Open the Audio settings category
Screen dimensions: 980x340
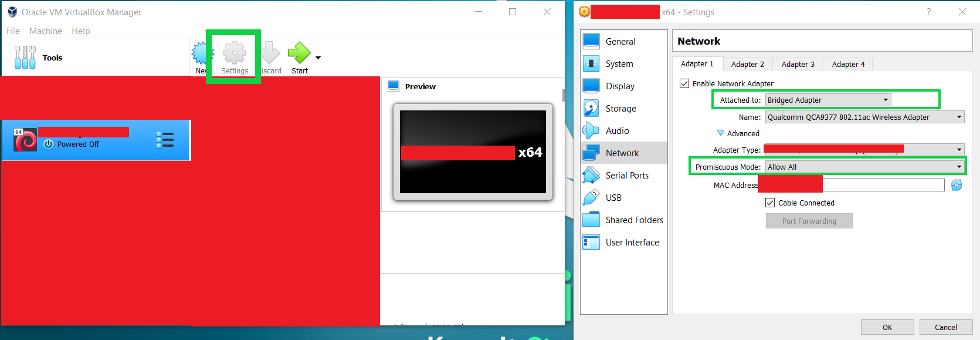click(x=617, y=131)
